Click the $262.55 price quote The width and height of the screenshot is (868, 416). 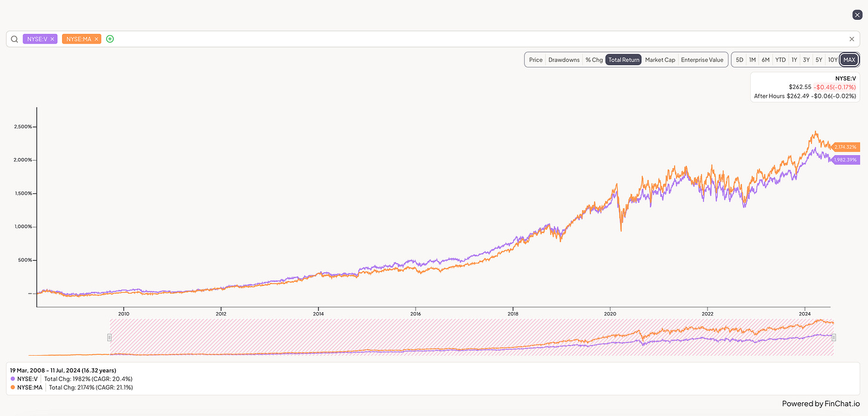pyautogui.click(x=800, y=87)
